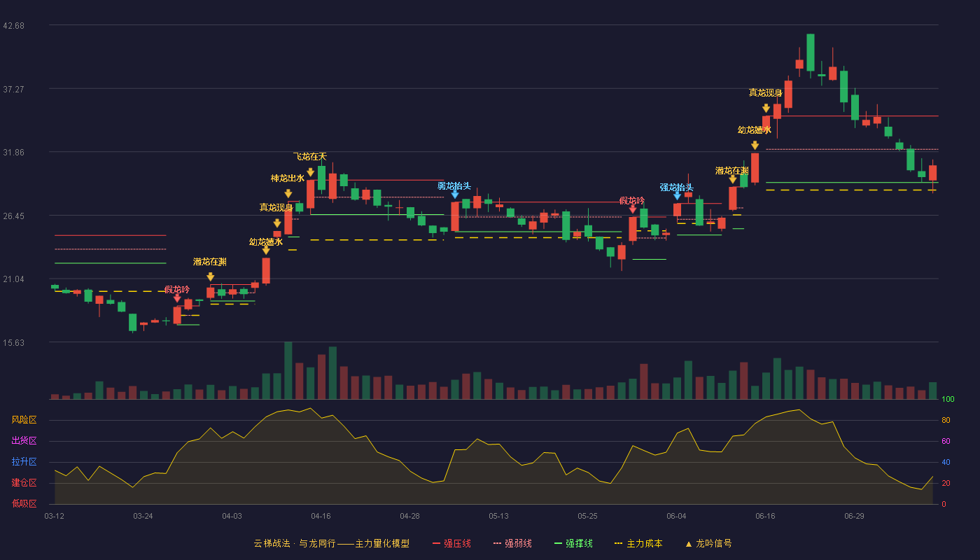Click the 出货区 zone label
The width and height of the screenshot is (980, 560).
(24, 441)
